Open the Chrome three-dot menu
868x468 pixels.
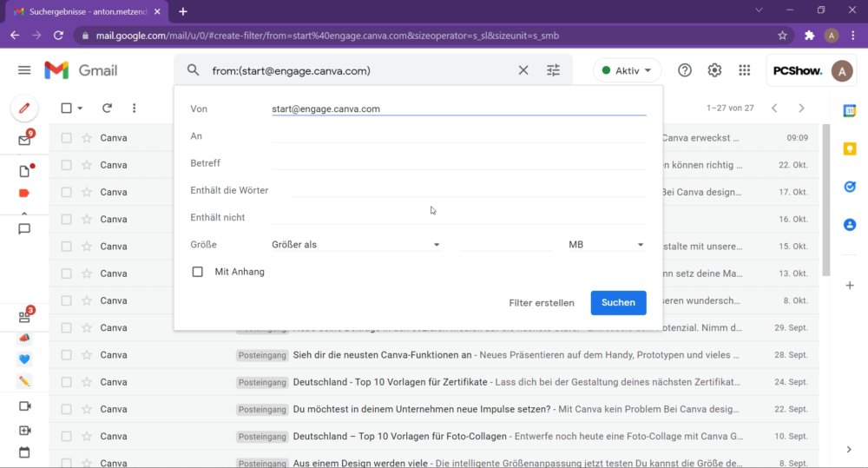pos(853,36)
